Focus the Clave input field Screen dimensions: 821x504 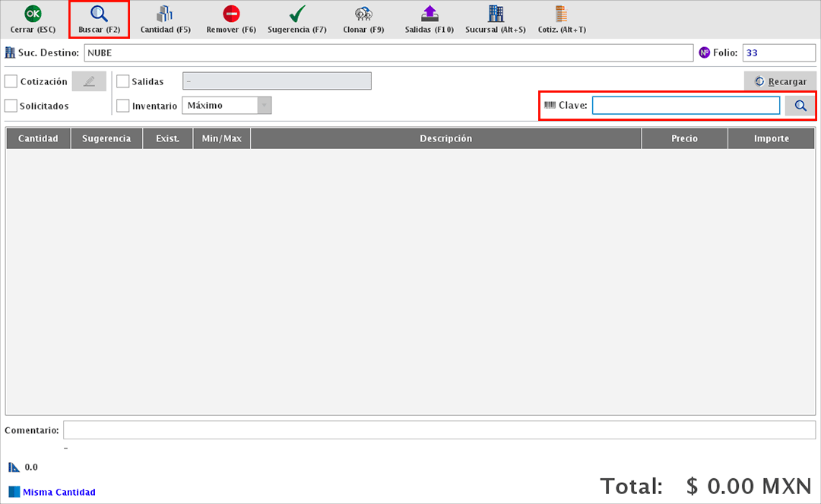[686, 106]
